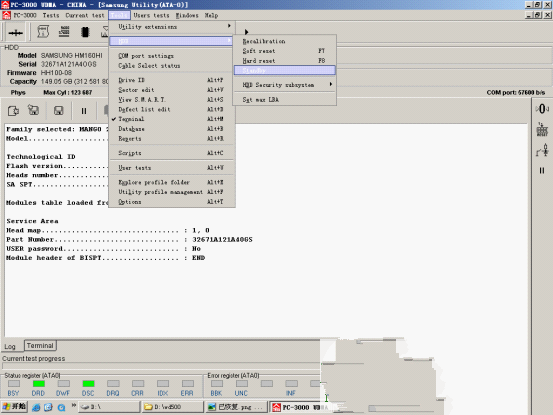Open Reports from Tools menu
Screen dimensions: 553x415
coord(172,139)
